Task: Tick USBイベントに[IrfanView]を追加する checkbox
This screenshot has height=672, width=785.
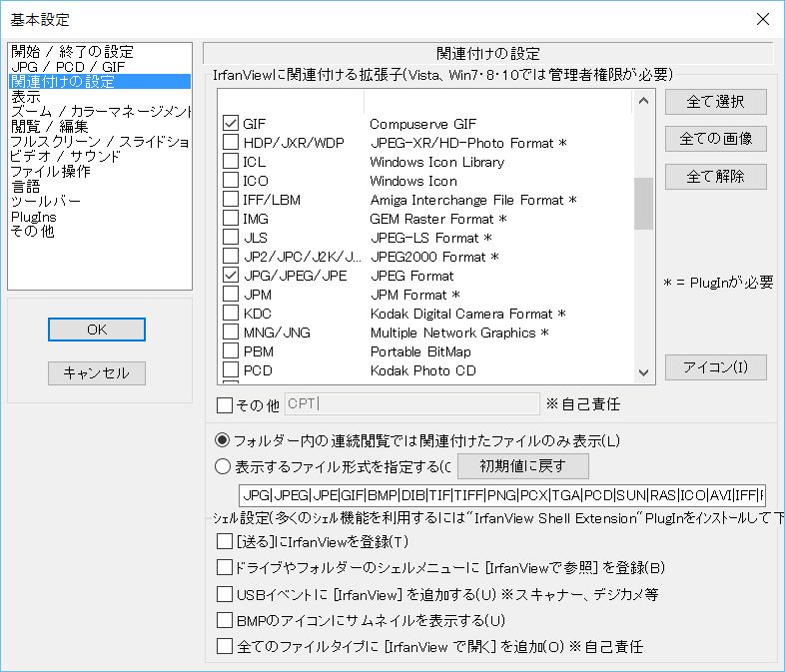Action: tap(225, 594)
